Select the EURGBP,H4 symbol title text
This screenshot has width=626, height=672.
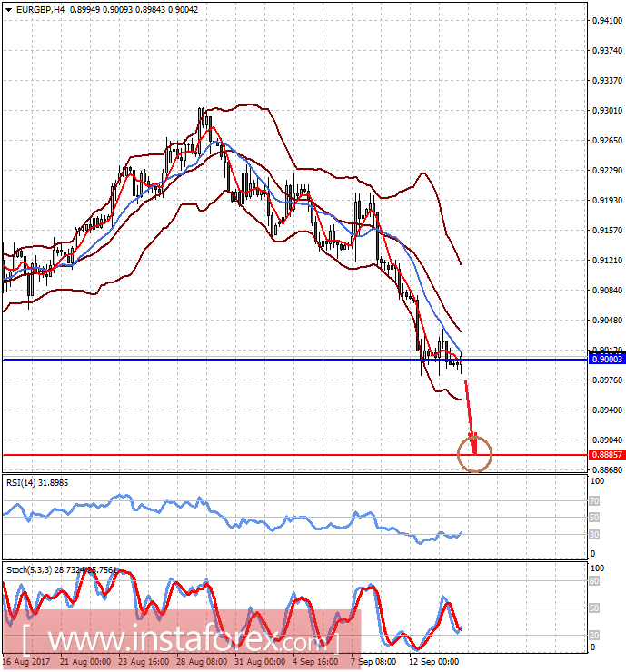(40, 9)
